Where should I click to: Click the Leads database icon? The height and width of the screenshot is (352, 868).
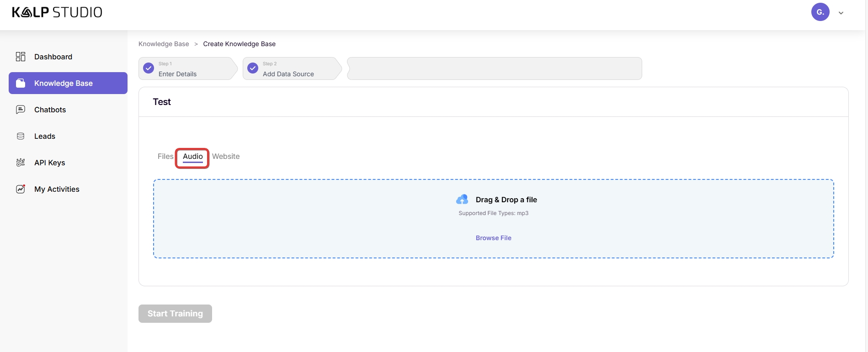pos(21,136)
